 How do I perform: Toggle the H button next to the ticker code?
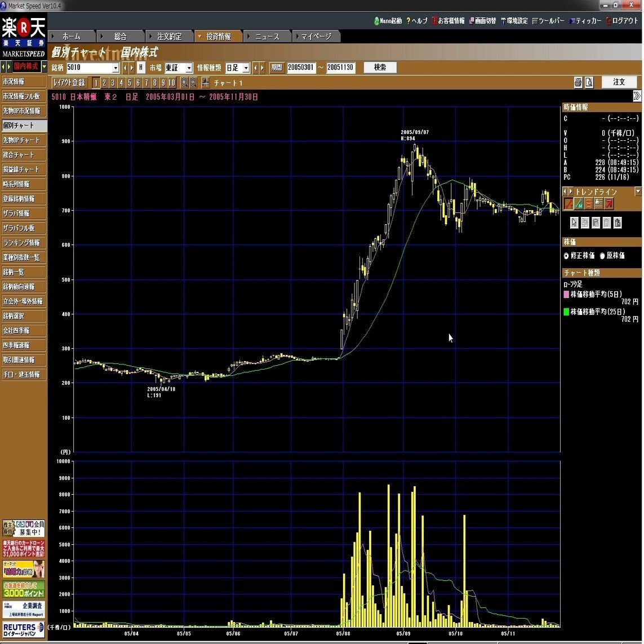click(x=141, y=68)
